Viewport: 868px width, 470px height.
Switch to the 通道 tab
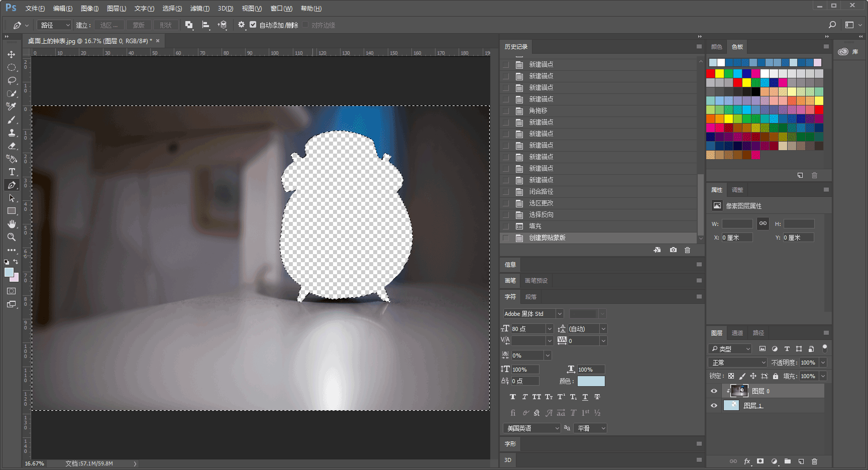point(737,333)
